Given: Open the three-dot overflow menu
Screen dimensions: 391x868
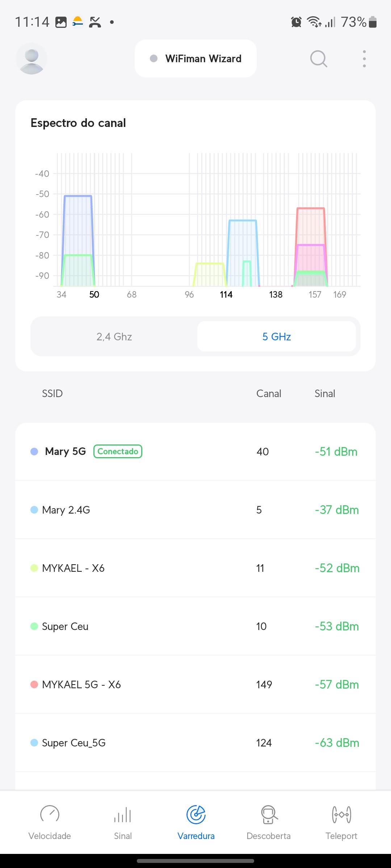Looking at the screenshot, I should point(364,59).
